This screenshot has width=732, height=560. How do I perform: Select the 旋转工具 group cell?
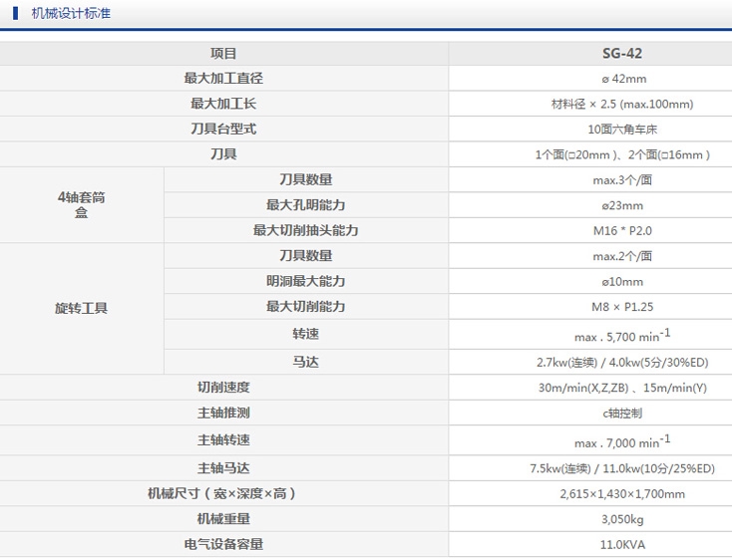point(81,308)
